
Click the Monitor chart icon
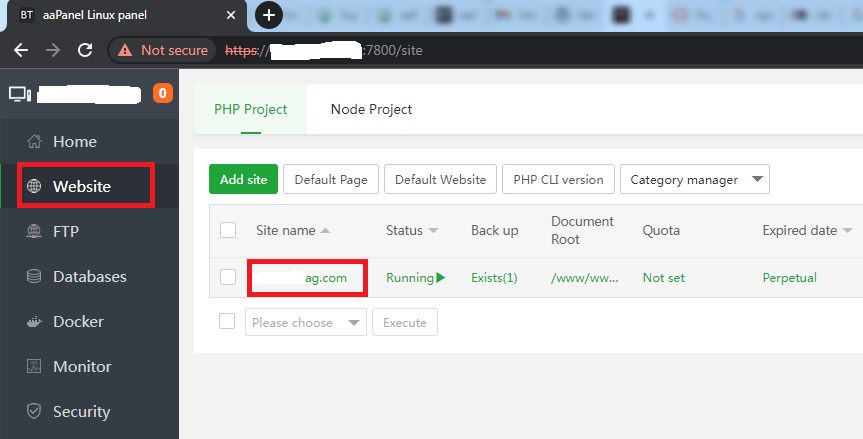[x=34, y=366]
